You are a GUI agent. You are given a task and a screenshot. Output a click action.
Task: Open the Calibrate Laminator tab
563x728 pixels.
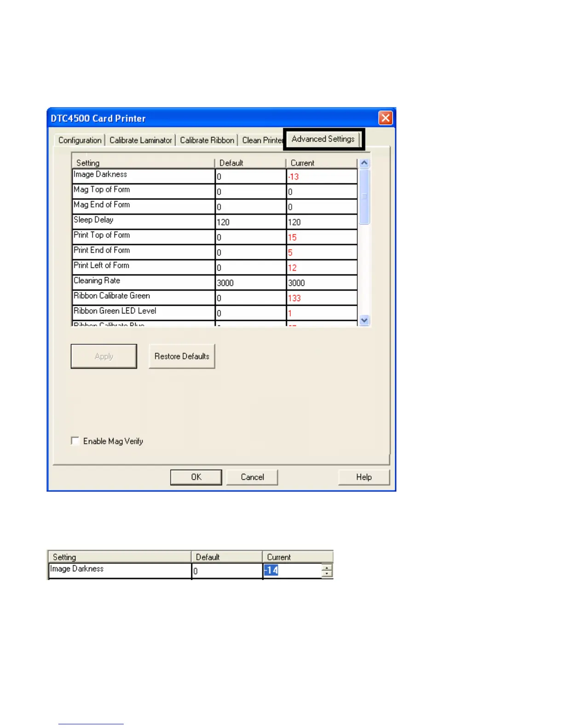141,140
